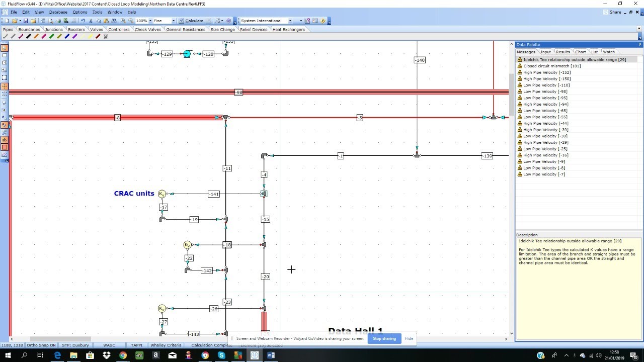Click the Save (floppy disk) toolbar icon
The image size is (644, 362).
26,21
